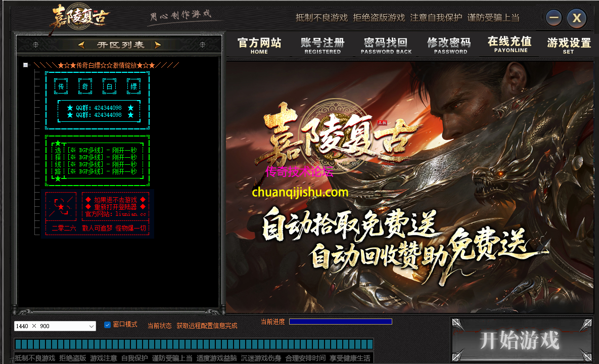599x364 pixels.
Task: Open 在线充值 PAYONLINE recharge
Action: click(x=510, y=43)
